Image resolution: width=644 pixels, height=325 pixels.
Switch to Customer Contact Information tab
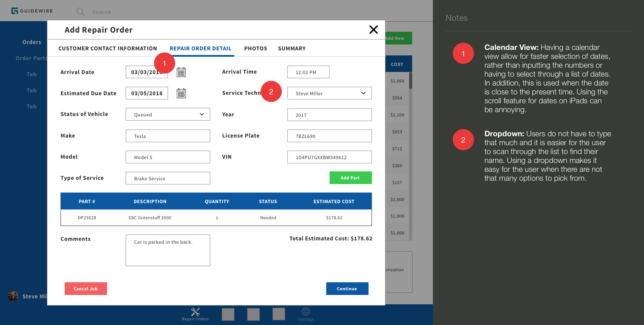coord(107,48)
